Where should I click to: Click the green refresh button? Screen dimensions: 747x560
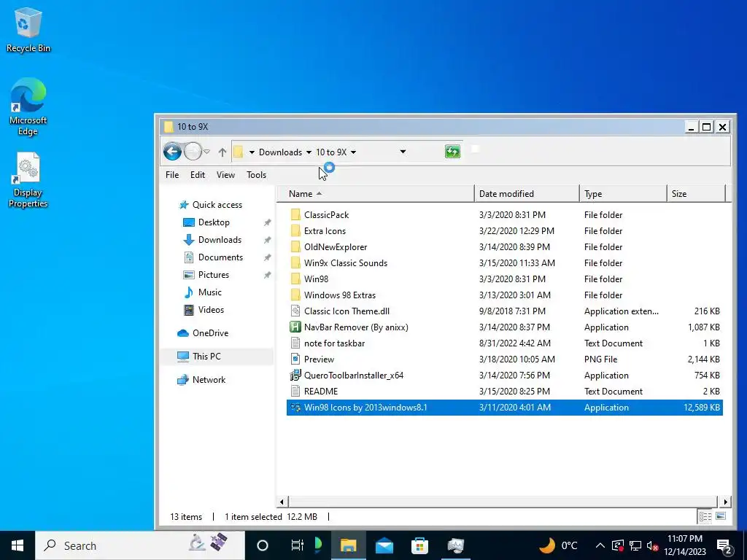pyautogui.click(x=452, y=152)
